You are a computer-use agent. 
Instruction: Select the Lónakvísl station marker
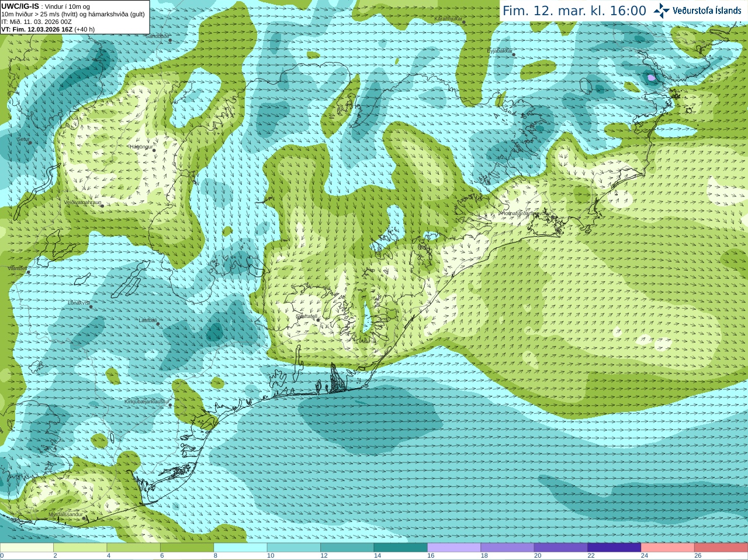[91, 306]
